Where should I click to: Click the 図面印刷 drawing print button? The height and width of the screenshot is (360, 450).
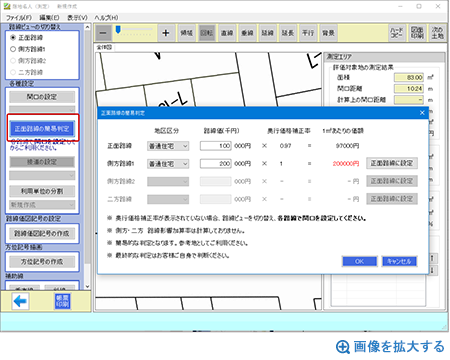click(417, 33)
